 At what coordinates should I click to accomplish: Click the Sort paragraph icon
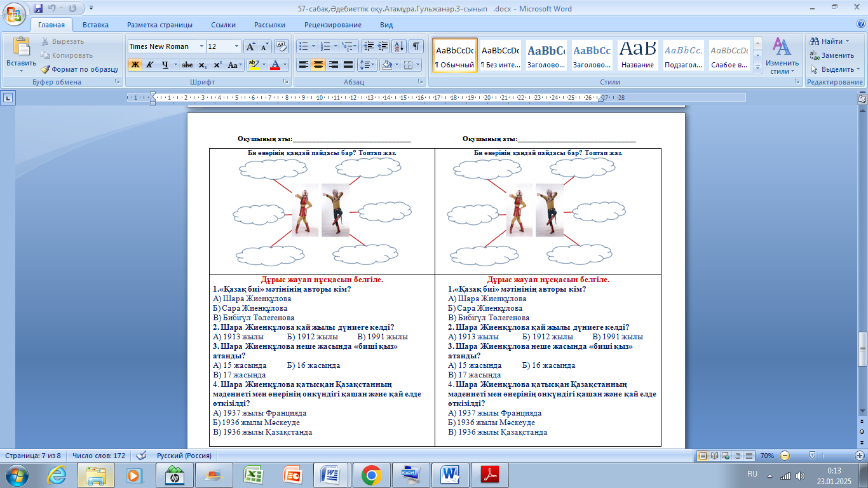coord(399,46)
